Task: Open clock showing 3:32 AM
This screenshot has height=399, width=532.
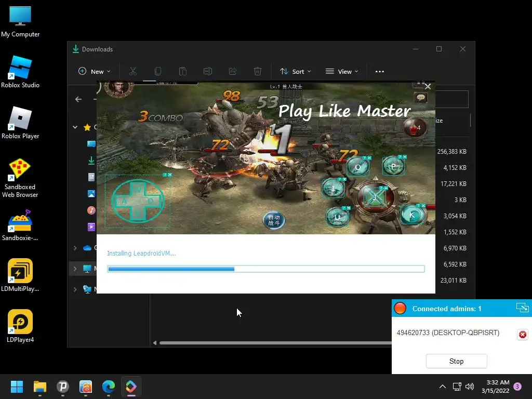Action: pyautogui.click(x=495, y=387)
